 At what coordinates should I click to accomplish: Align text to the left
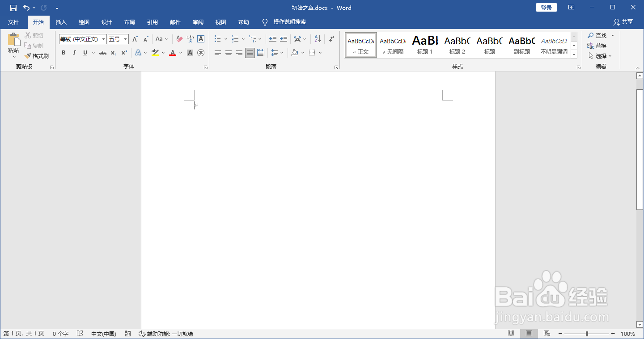[218, 53]
